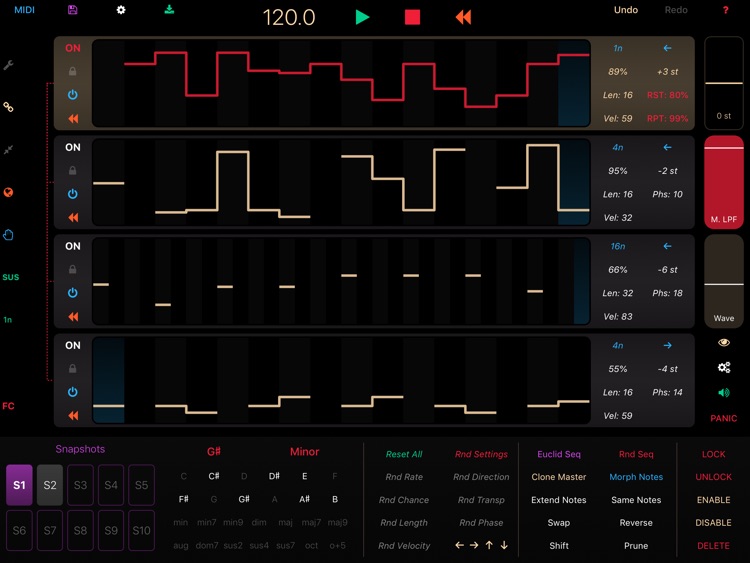
Task: Open the MIDI menu
Action: click(24, 10)
